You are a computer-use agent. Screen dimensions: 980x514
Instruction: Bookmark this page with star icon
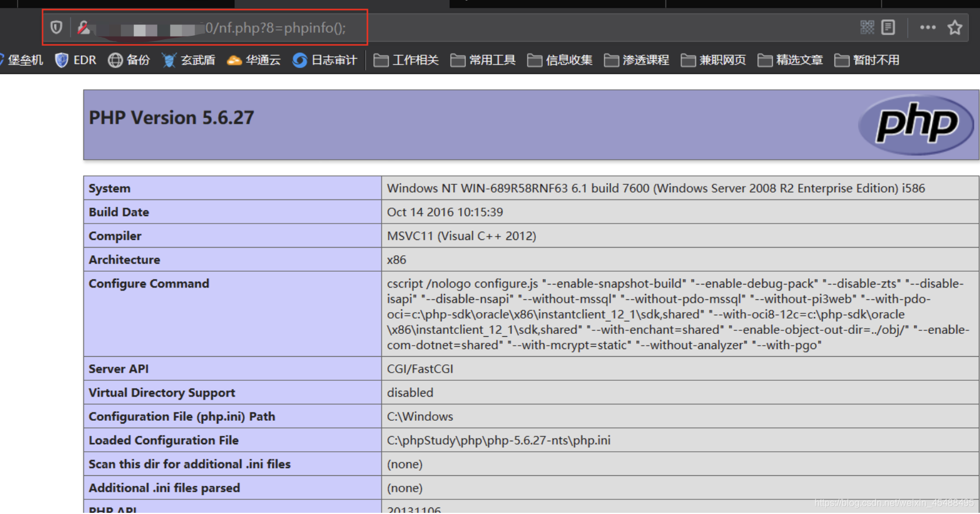coord(955,27)
